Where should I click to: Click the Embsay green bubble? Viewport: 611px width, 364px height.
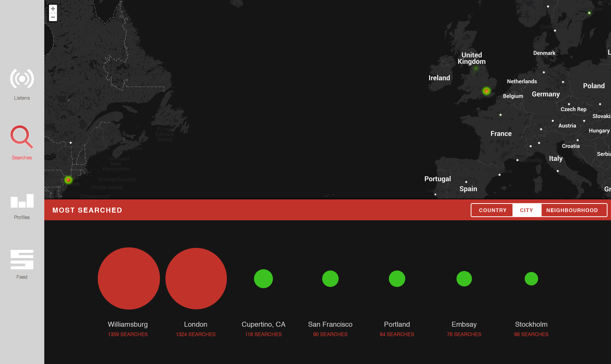tap(464, 279)
